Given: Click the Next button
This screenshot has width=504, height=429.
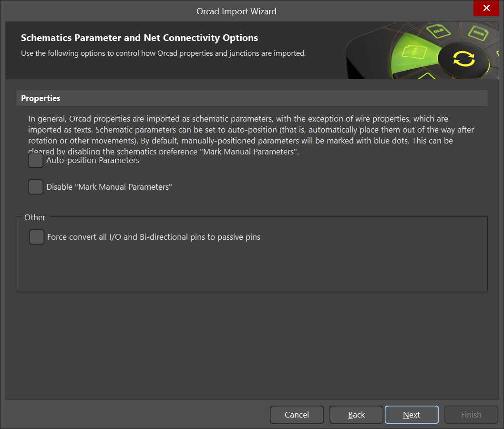Looking at the screenshot, I should tap(411, 414).
